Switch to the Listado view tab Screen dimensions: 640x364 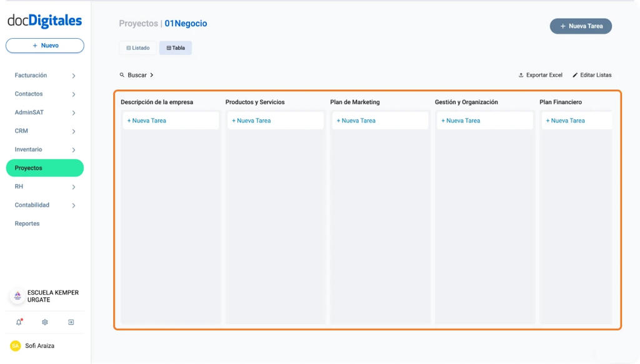click(x=137, y=47)
